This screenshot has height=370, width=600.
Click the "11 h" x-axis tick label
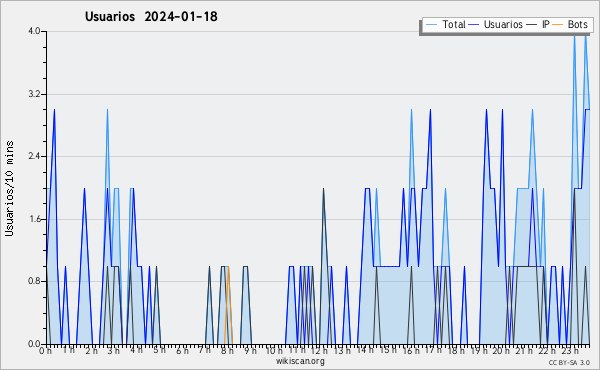point(297,350)
